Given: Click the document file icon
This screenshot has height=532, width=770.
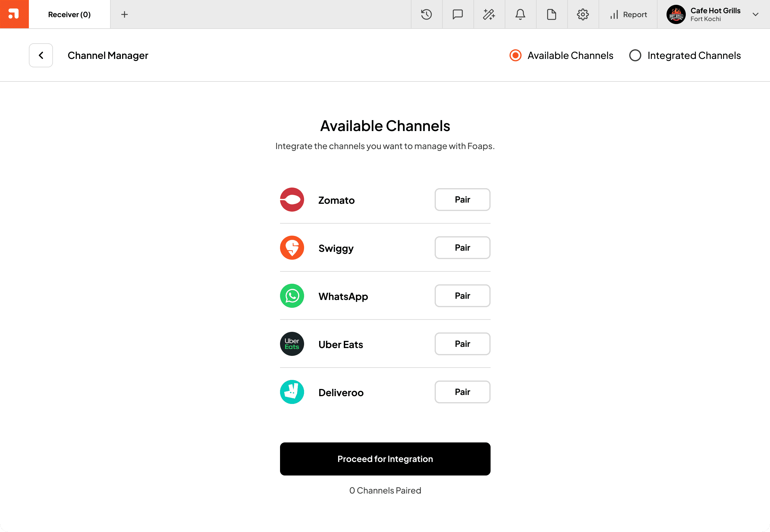Looking at the screenshot, I should pos(552,14).
